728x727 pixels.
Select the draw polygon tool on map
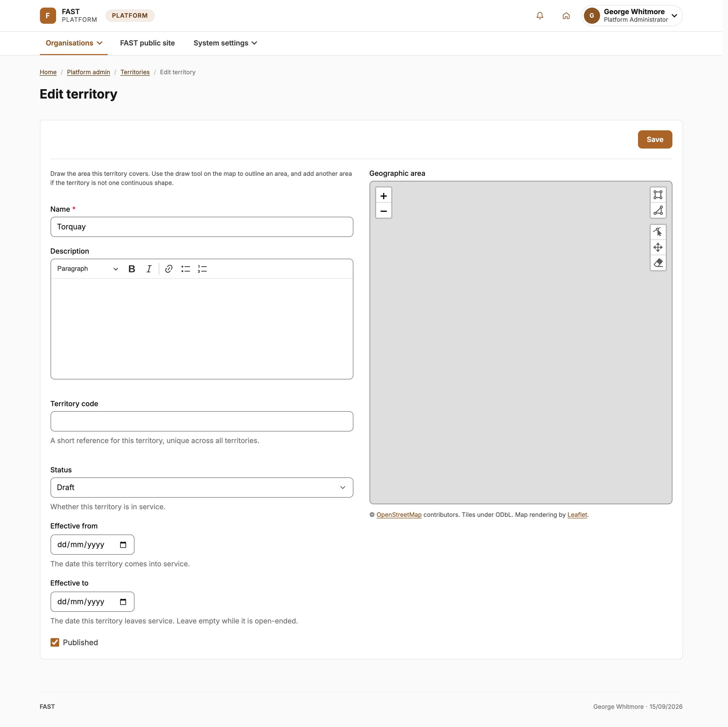(x=658, y=210)
